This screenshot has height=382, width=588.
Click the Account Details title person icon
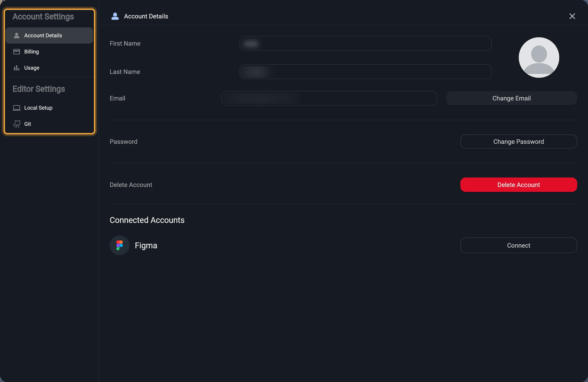click(115, 16)
